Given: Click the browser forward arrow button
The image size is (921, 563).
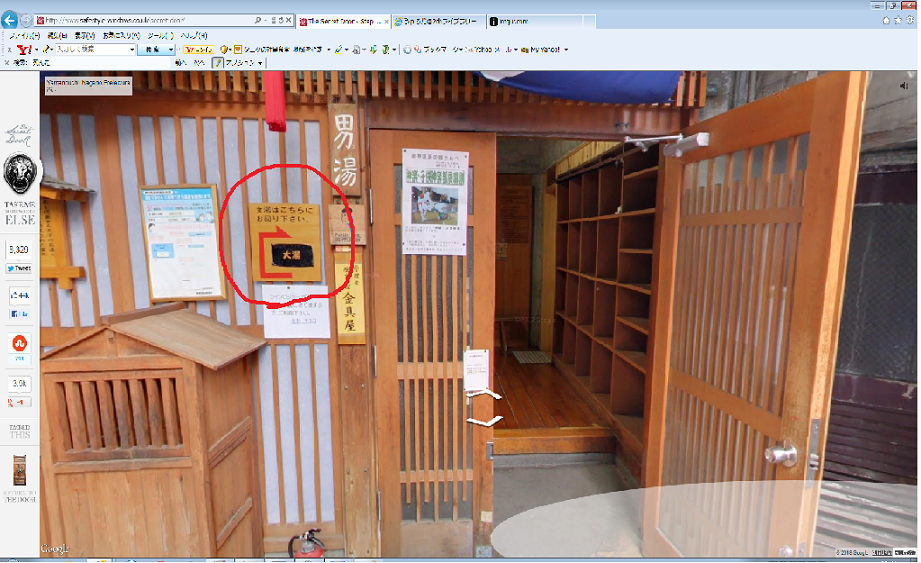Looking at the screenshot, I should (26, 21).
